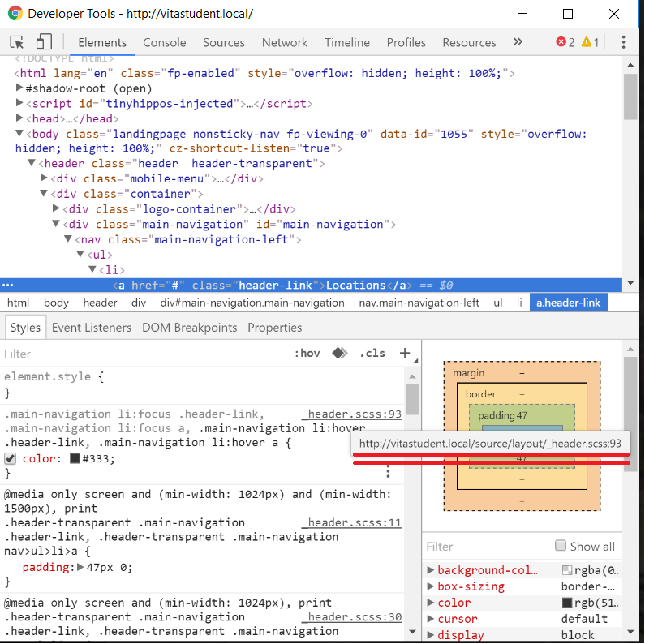The image size is (645, 644).
Task: Select the Elements tab
Action: click(x=102, y=42)
